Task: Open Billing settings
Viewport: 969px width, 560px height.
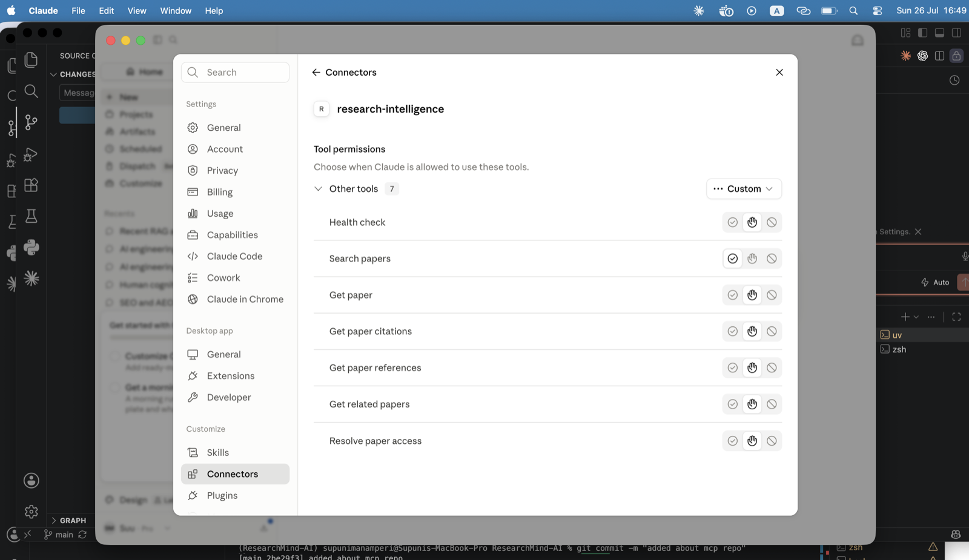Action: (x=235, y=192)
